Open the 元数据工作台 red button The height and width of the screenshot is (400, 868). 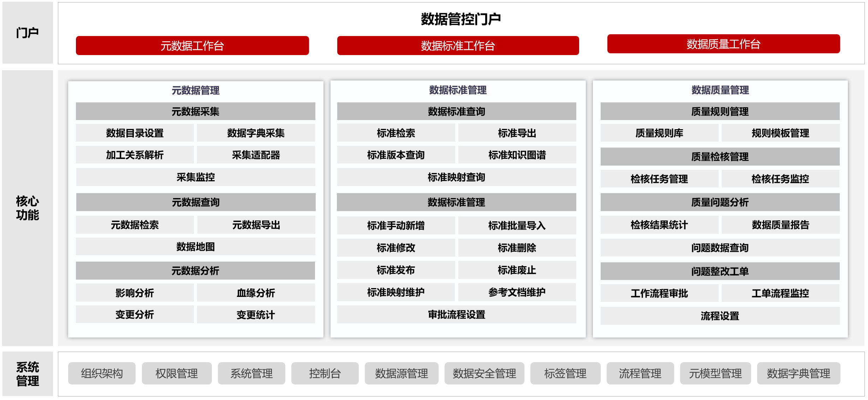click(192, 46)
